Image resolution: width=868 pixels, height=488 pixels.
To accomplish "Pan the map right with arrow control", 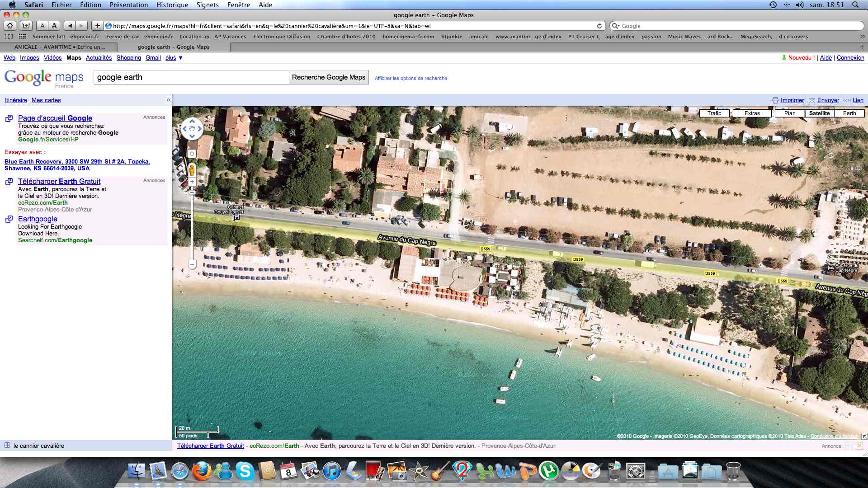I will tap(200, 129).
